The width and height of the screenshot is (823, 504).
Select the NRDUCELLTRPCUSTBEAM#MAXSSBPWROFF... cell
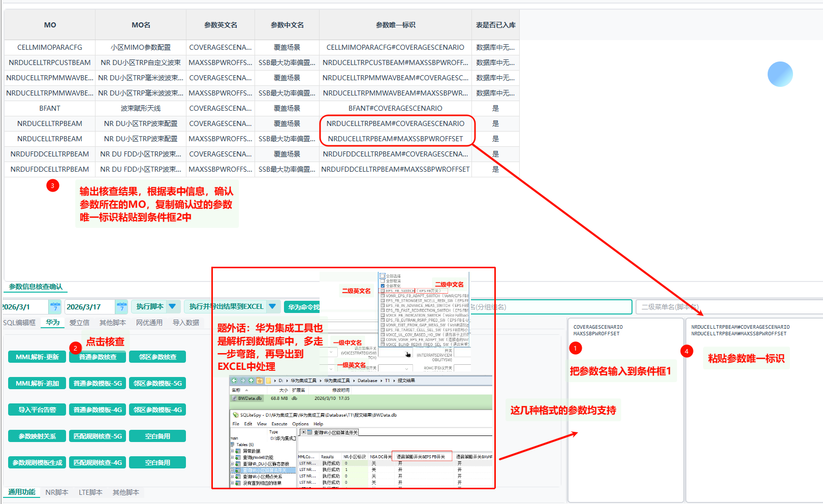(395, 62)
